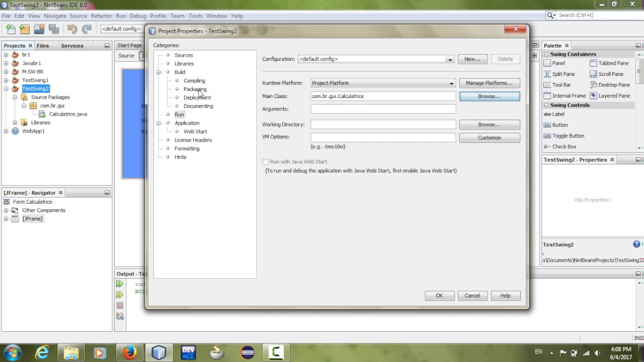Image resolution: width=644 pixels, height=362 pixels.
Task: Click Cancel in Project Properties dialog
Action: pyautogui.click(x=472, y=296)
